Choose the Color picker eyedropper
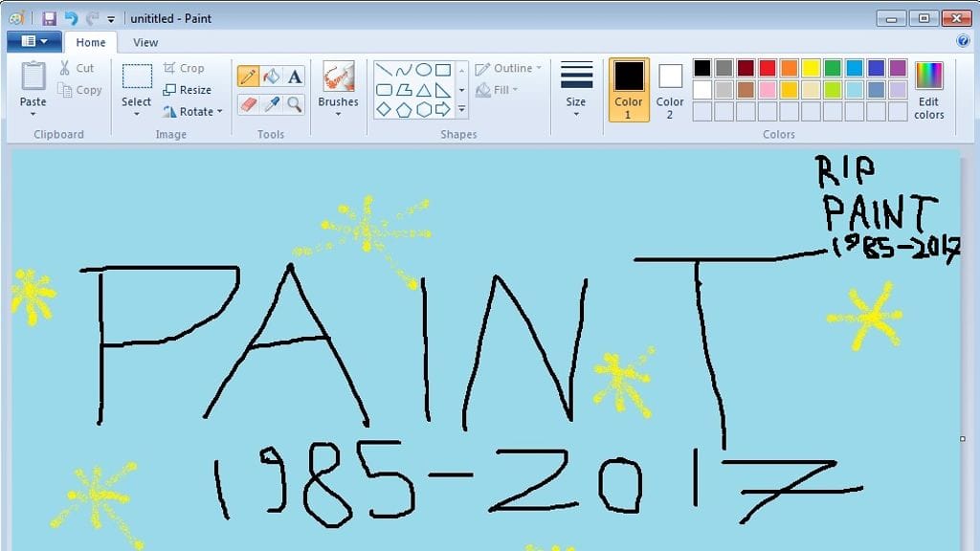Viewport: 980px width, 551px height. pos(272,105)
